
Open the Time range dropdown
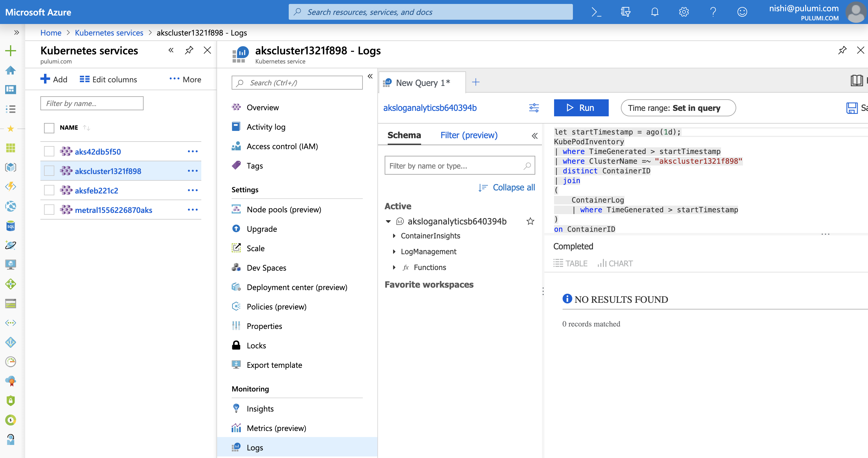(678, 108)
